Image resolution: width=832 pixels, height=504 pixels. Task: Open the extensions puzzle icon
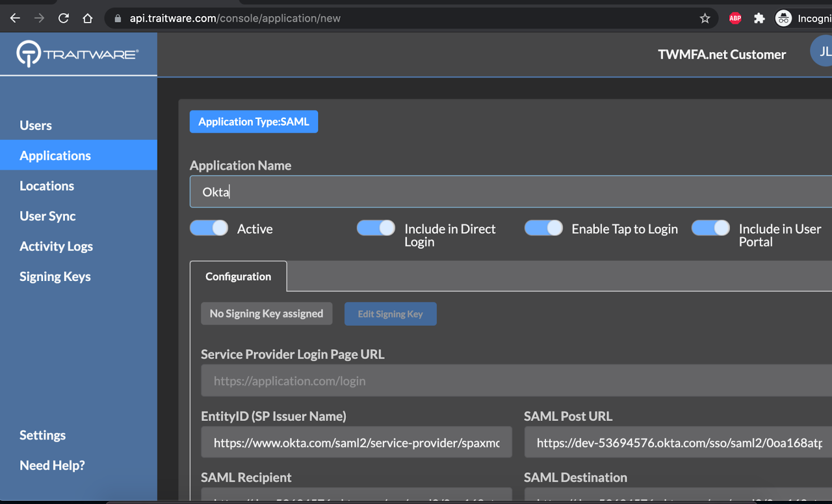click(760, 18)
